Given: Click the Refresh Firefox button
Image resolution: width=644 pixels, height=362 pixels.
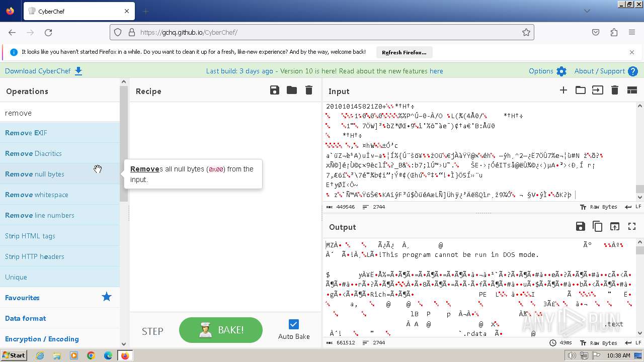Looking at the screenshot, I should [x=404, y=52].
